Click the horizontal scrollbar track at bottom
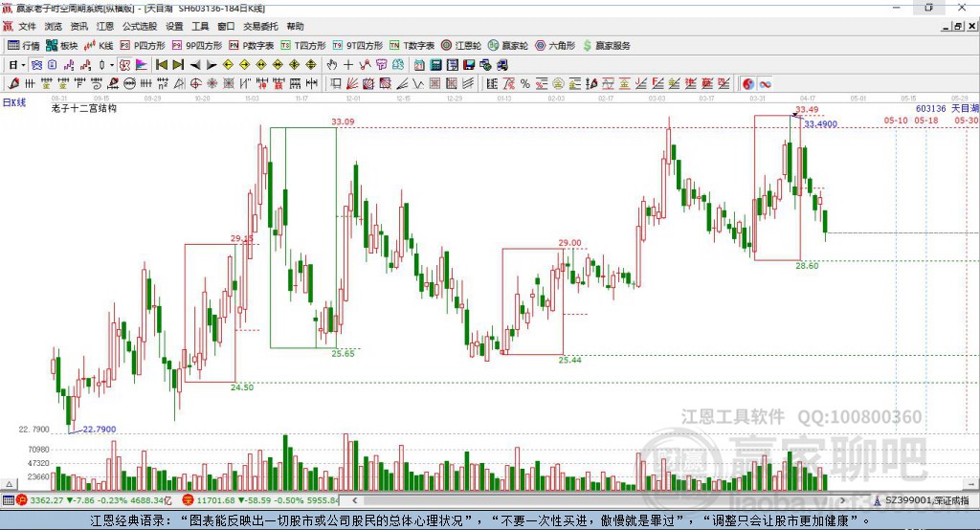The image size is (980, 530). coord(599,500)
